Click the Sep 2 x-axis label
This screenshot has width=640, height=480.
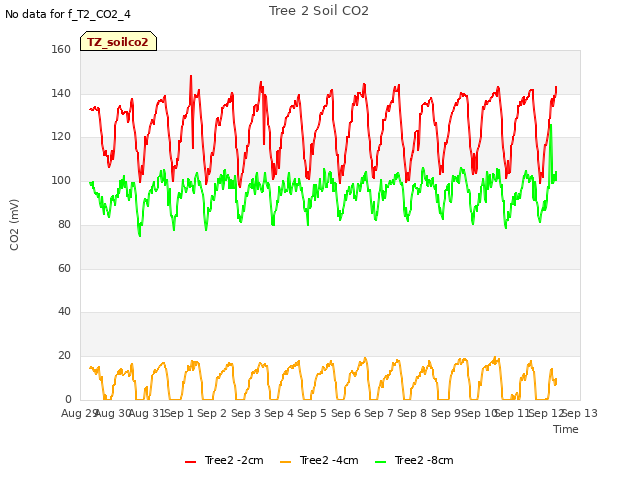212,413
